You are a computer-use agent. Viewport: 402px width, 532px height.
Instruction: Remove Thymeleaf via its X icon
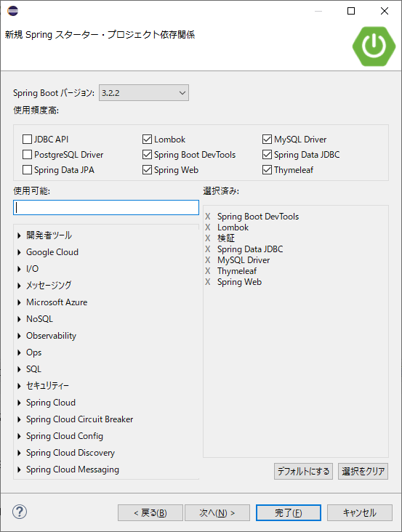208,271
